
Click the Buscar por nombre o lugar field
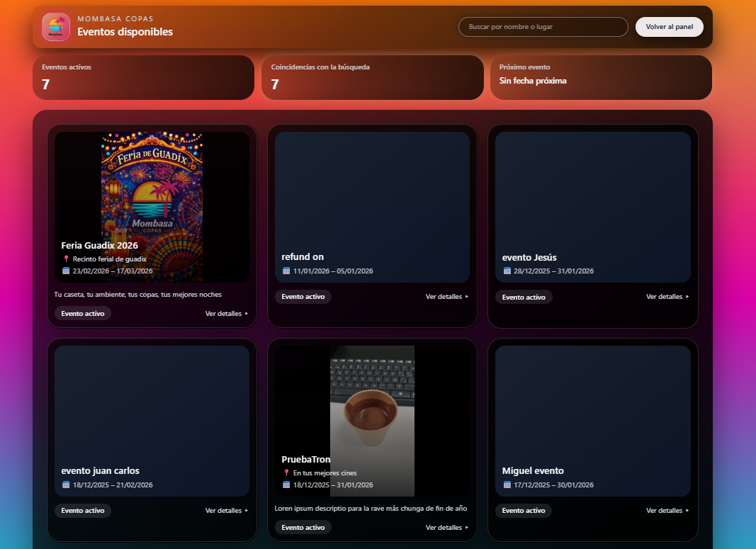tap(543, 26)
